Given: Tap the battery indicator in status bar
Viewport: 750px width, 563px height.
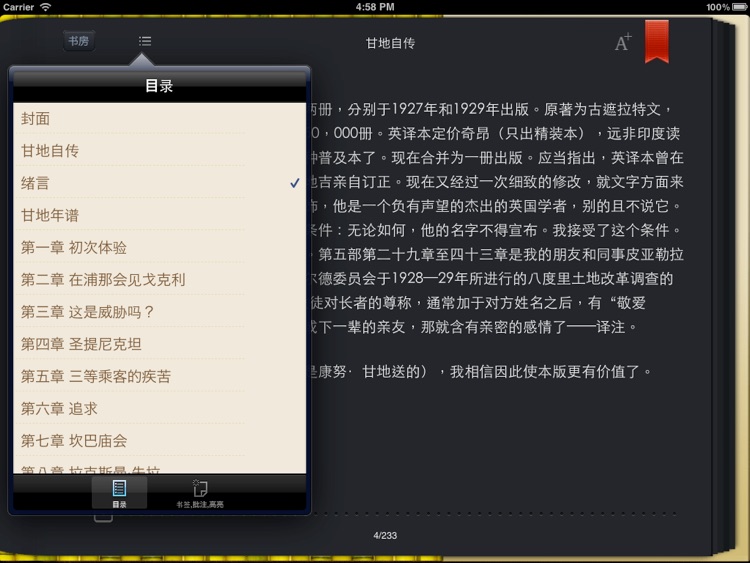Looking at the screenshot, I should point(739,7).
